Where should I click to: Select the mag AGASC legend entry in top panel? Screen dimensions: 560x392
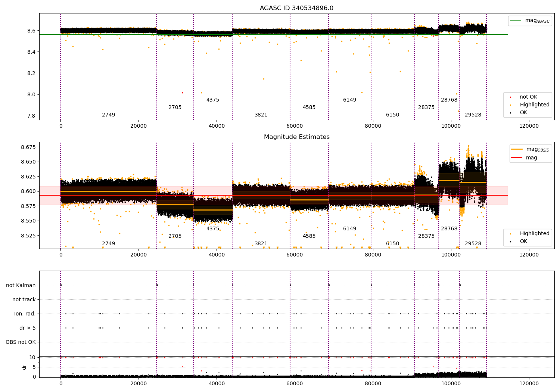point(530,21)
